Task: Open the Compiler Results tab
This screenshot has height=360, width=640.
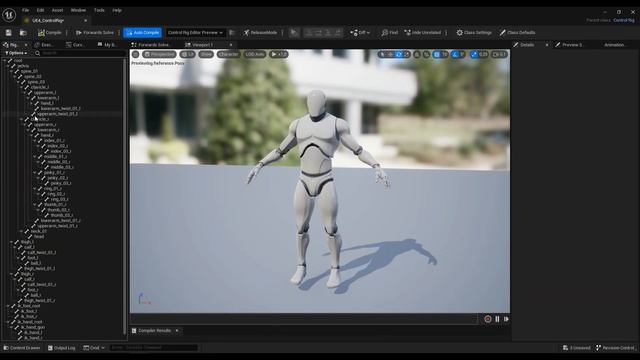Action: 155,331
